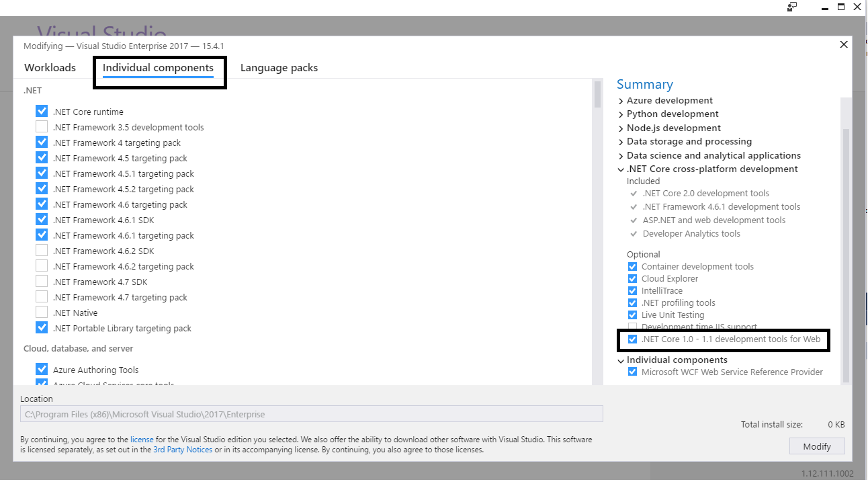
Task: Uncheck .NET Portable Library targeting pack
Action: click(x=42, y=328)
